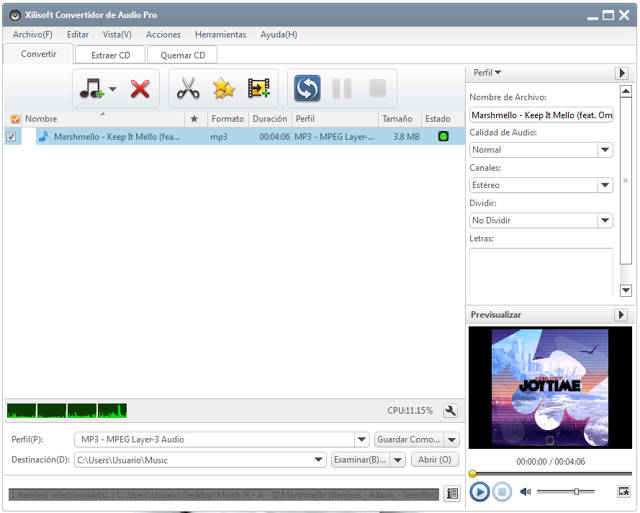
Task: Open the add file dropdown arrow
Action: (x=113, y=89)
